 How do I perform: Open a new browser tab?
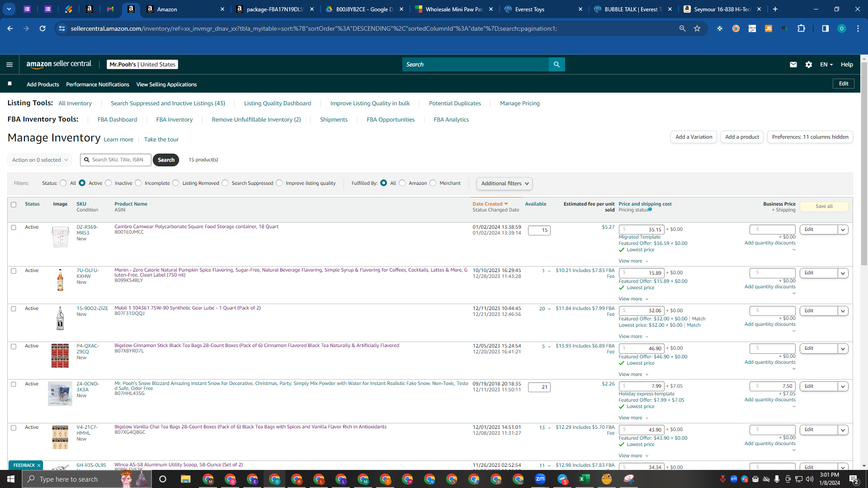click(775, 9)
